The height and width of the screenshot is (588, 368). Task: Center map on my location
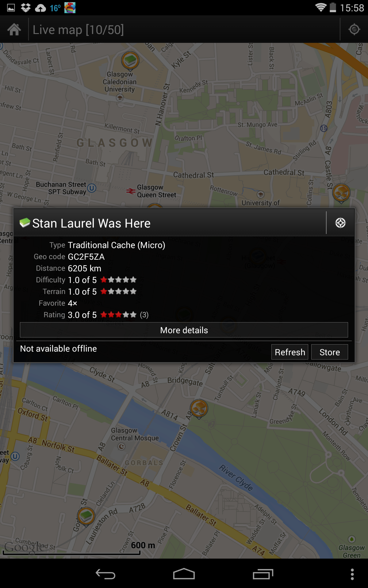[354, 29]
